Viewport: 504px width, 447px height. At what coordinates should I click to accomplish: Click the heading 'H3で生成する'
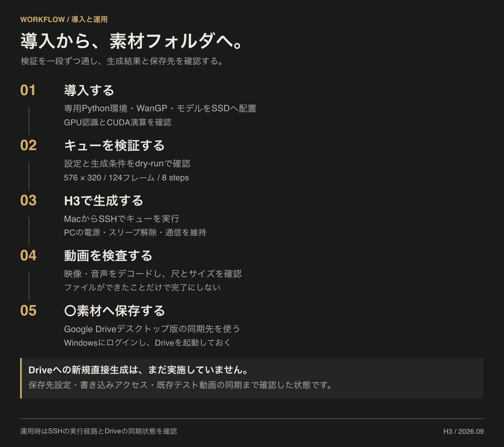coord(104,201)
